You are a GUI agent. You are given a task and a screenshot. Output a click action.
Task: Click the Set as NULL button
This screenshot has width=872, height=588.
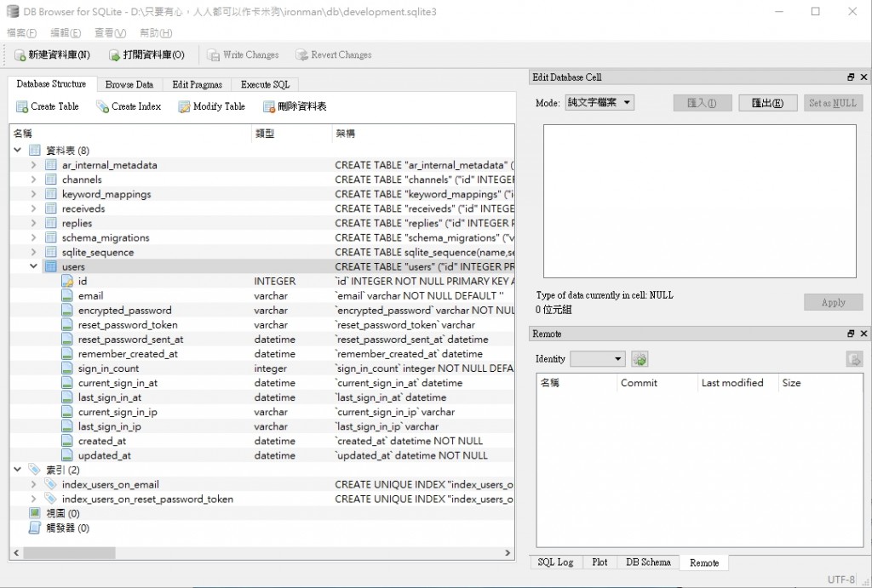[833, 103]
